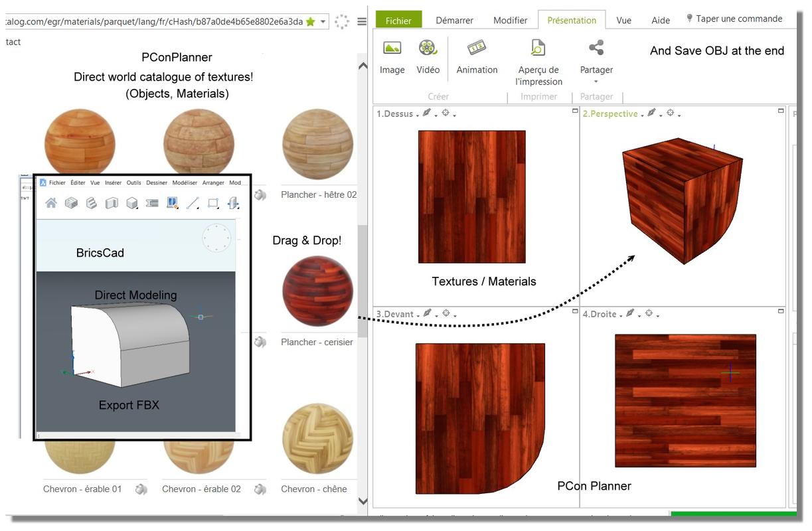Open the 3.Devant view name dropdown

418,315
